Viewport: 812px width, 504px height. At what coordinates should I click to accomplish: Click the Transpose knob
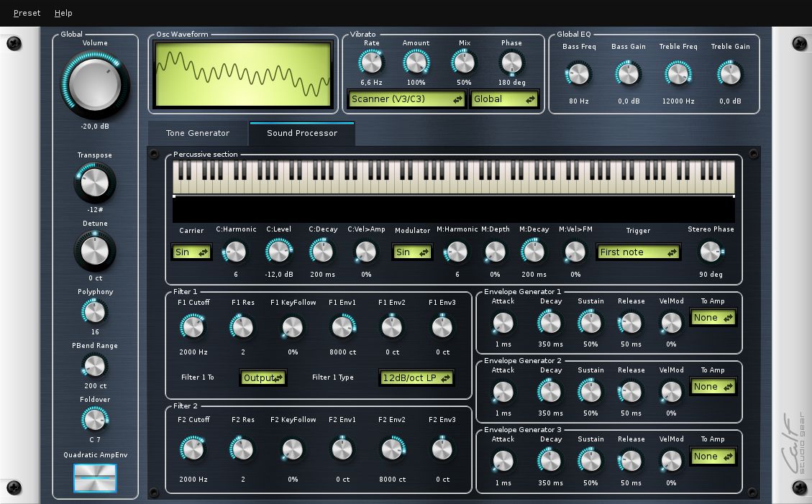[94, 183]
